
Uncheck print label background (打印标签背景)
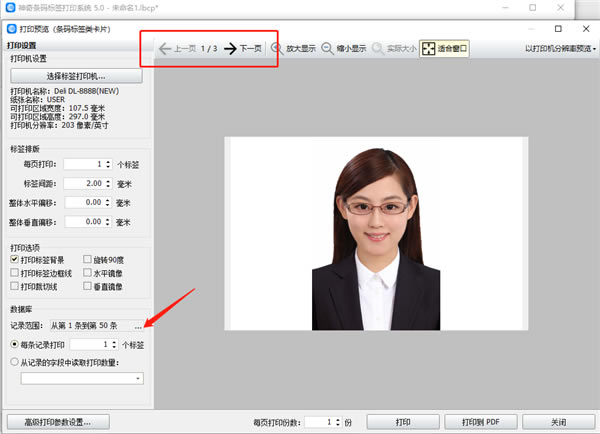(15, 259)
